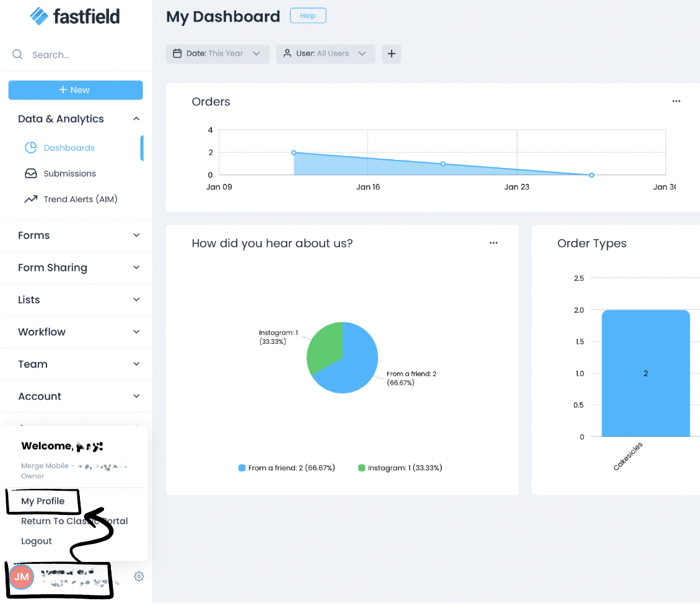Click the Help button

pos(308,16)
